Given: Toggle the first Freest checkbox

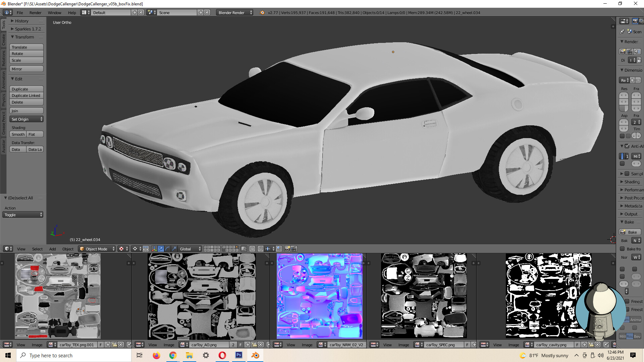Looking at the screenshot, I should click(x=627, y=301).
